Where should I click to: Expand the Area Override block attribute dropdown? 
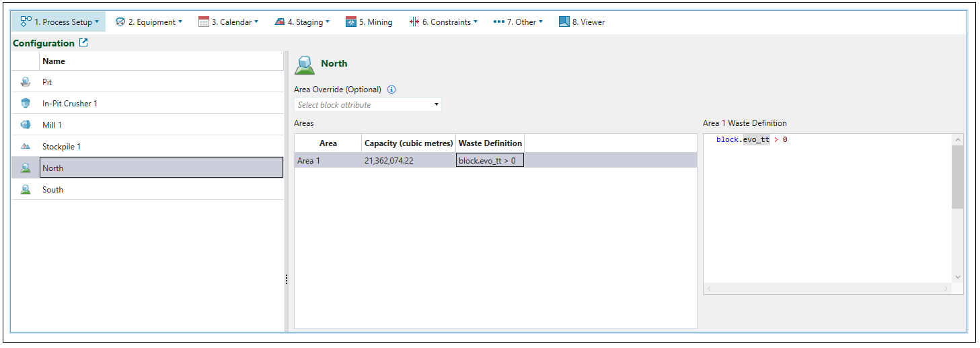[x=436, y=105]
